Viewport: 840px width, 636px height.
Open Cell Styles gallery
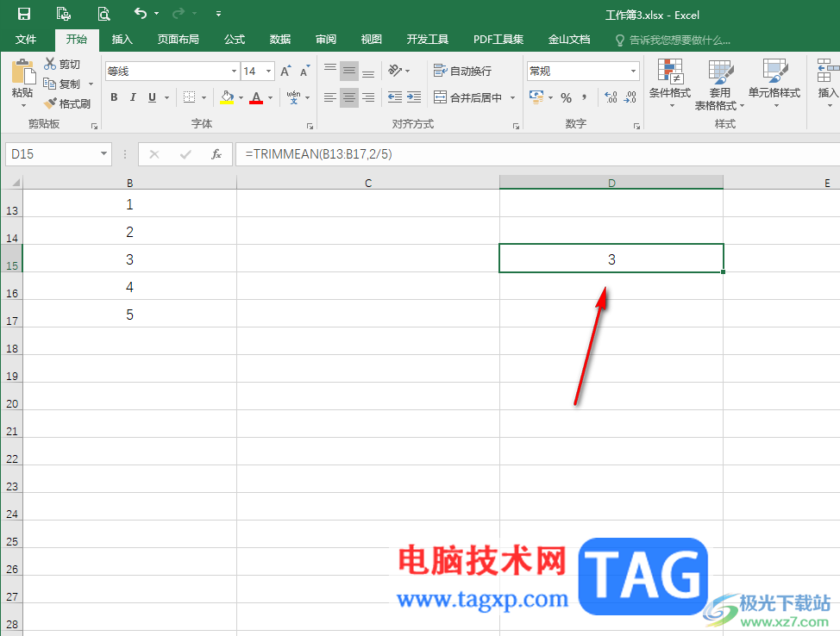[x=774, y=84]
